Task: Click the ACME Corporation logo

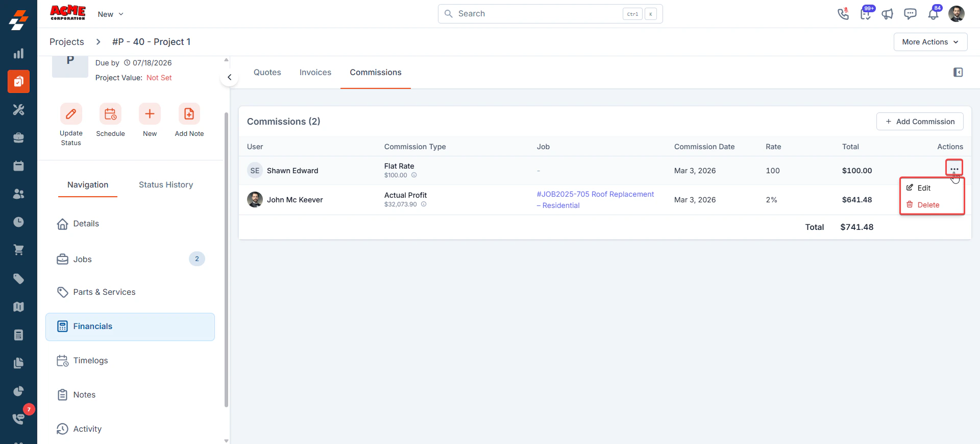Action: point(68,13)
